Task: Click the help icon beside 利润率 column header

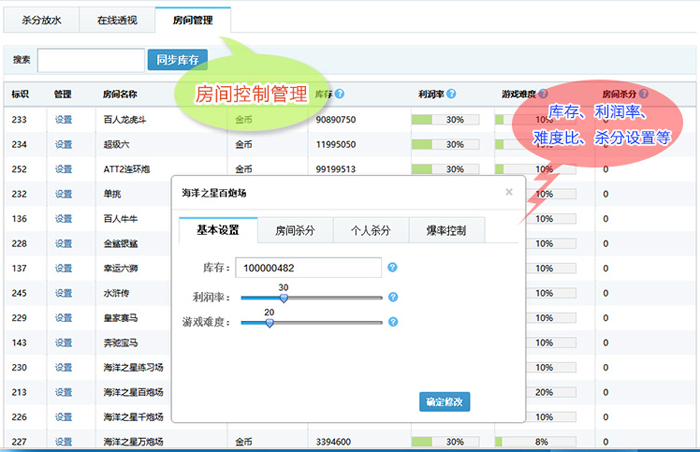Action: (x=452, y=94)
